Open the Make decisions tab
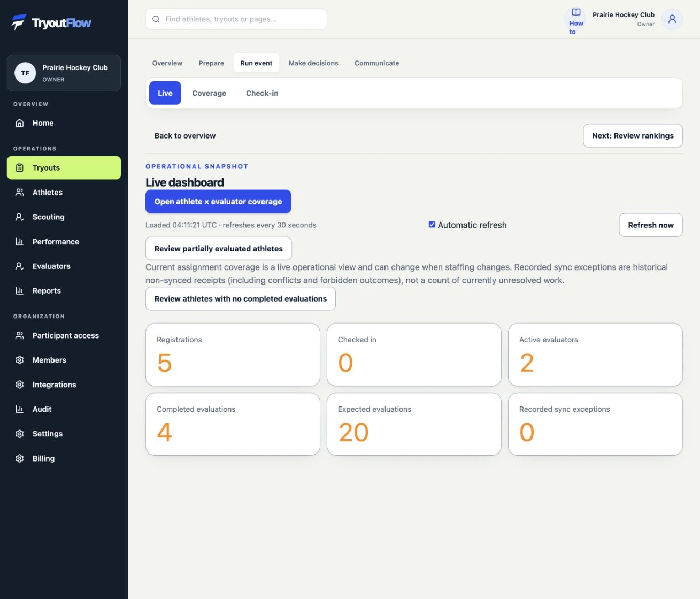The height and width of the screenshot is (599, 700). coord(313,63)
